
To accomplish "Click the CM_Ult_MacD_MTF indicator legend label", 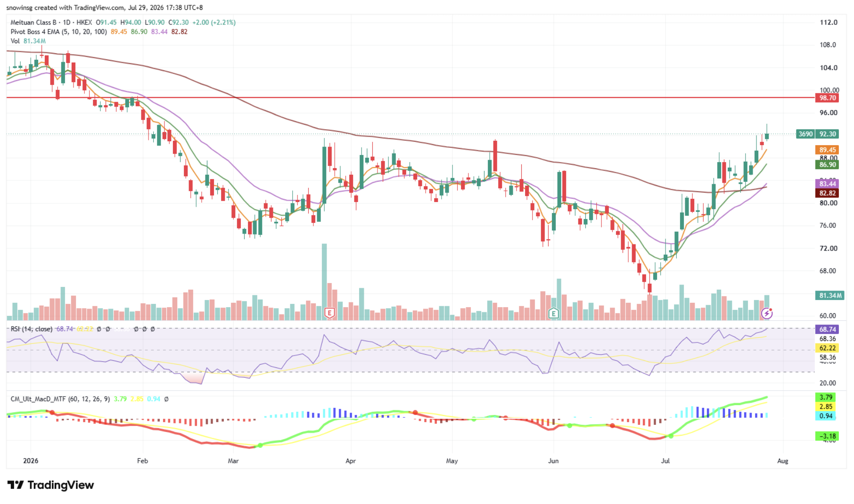I will 60,399.
